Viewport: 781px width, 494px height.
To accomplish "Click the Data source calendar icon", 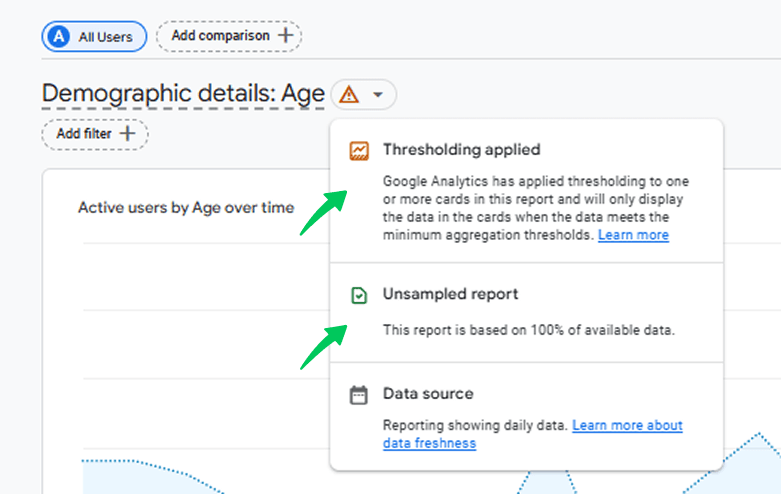I will 359,395.
